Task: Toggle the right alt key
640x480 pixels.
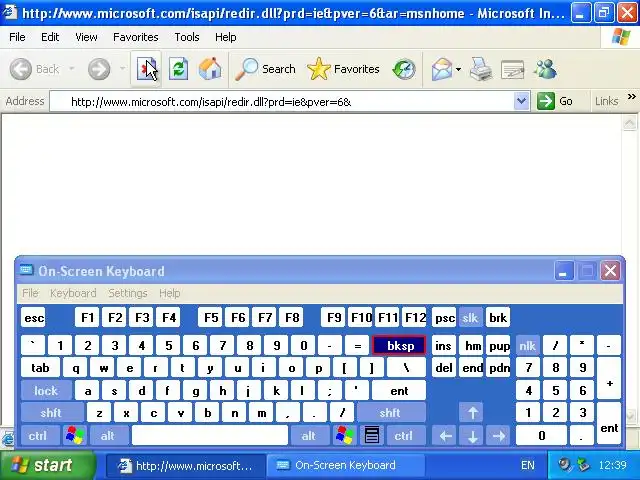Action: [309, 436]
